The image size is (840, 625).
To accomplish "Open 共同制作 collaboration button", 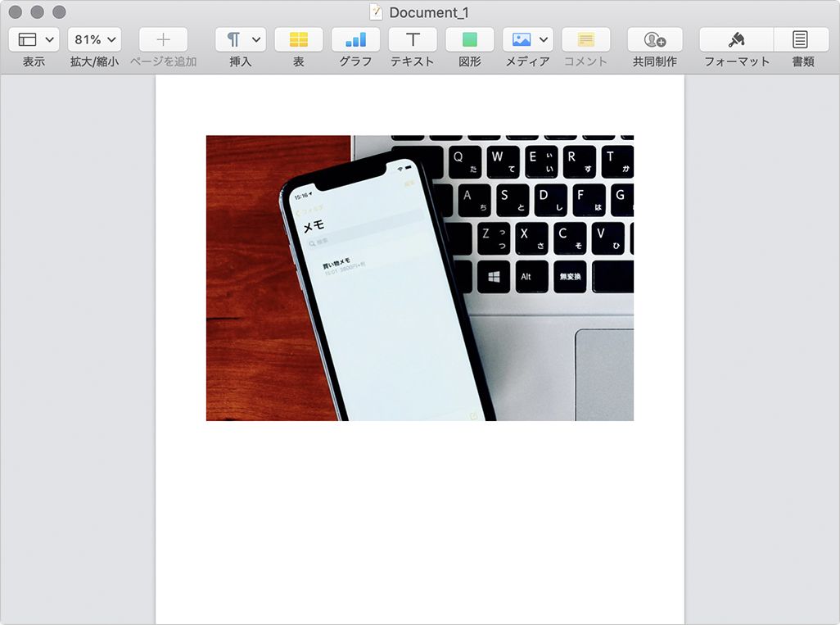I will tap(655, 39).
